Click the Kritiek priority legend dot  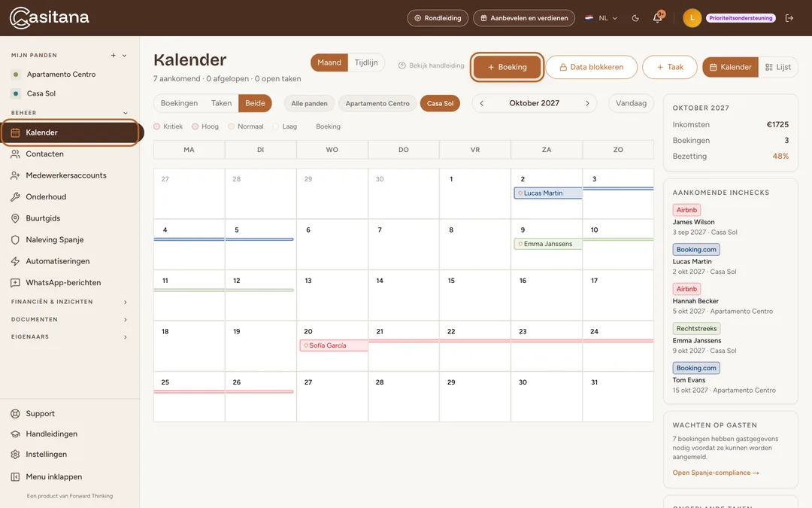(157, 126)
